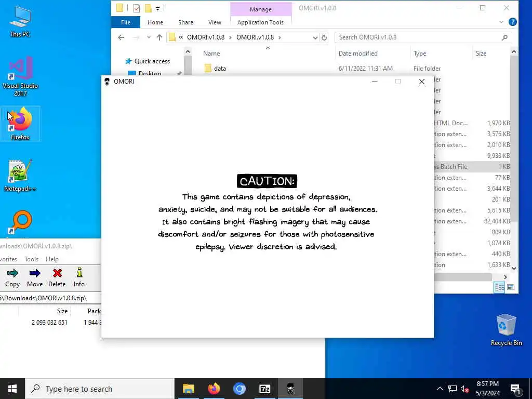Open the File tab in Explorer
The height and width of the screenshot is (399, 532).
click(126, 22)
